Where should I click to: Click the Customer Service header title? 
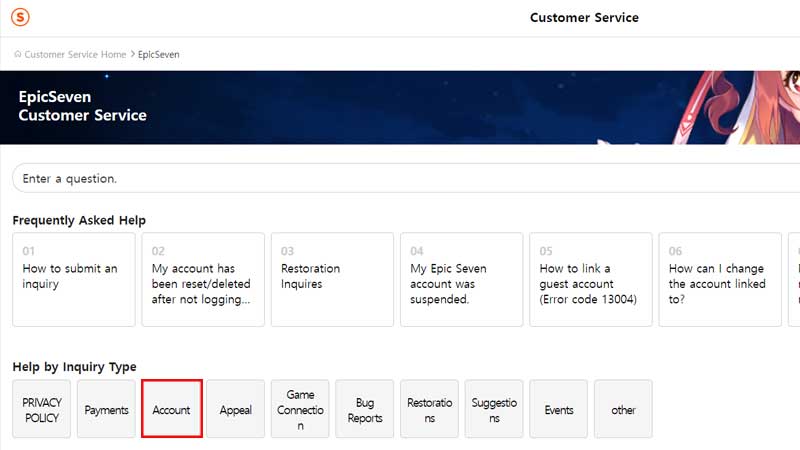[584, 18]
